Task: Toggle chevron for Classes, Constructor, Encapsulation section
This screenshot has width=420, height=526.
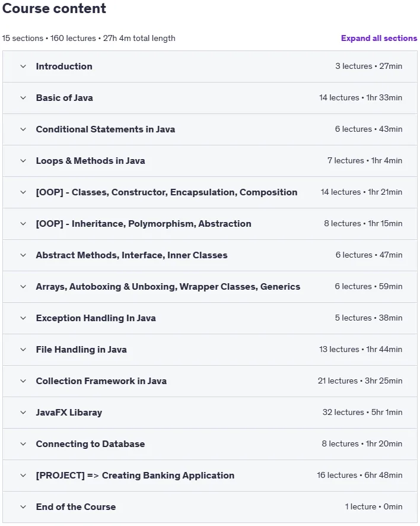Action: (23, 192)
